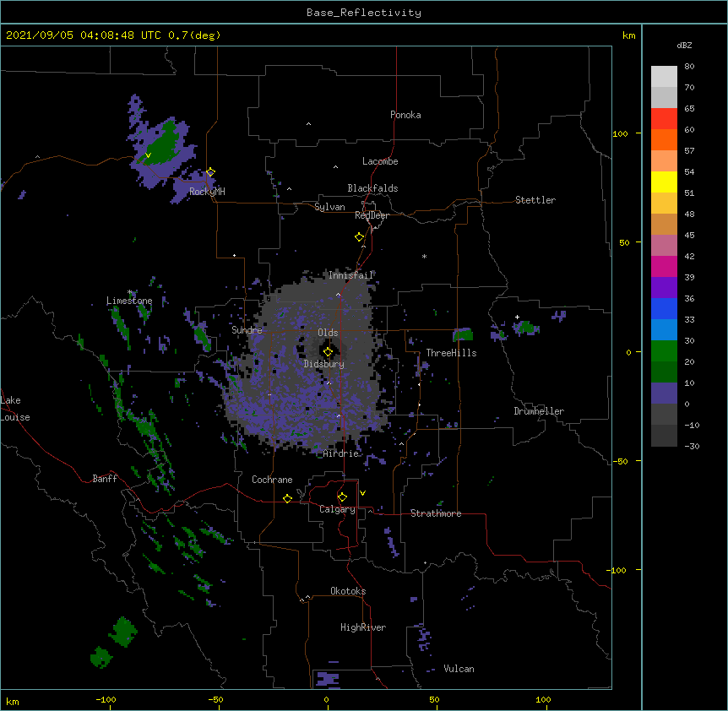Click the 80 value on the dBZ scale
The width and height of the screenshot is (728, 711).
pos(689,67)
